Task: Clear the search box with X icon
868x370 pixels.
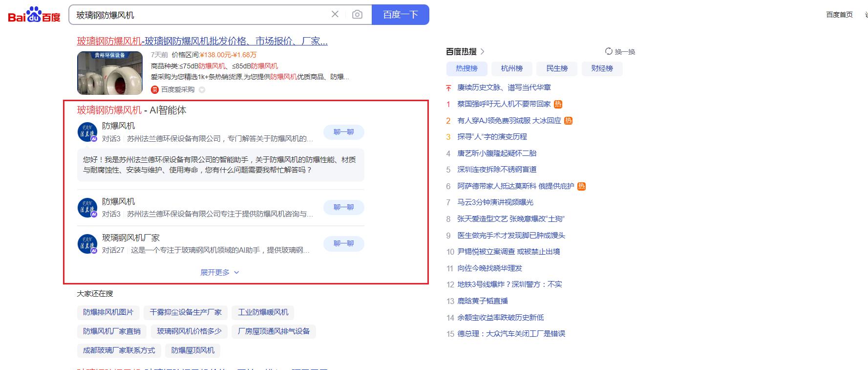Action: [335, 14]
